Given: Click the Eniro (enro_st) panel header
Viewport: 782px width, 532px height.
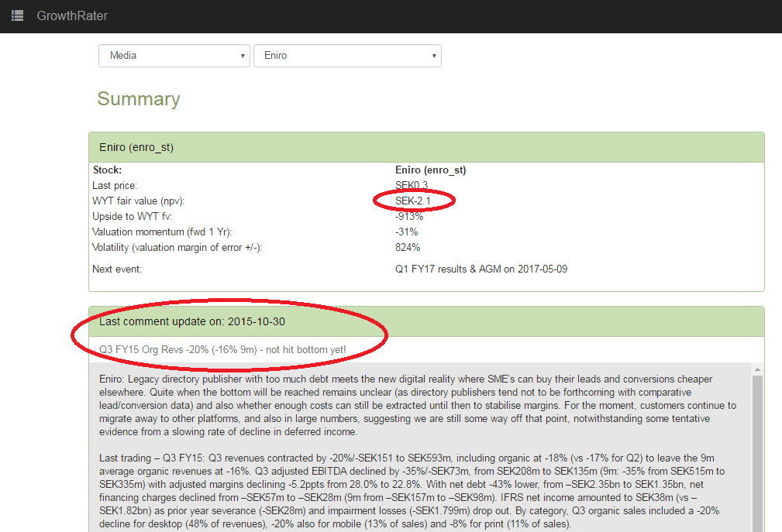Looking at the screenshot, I should [426, 147].
